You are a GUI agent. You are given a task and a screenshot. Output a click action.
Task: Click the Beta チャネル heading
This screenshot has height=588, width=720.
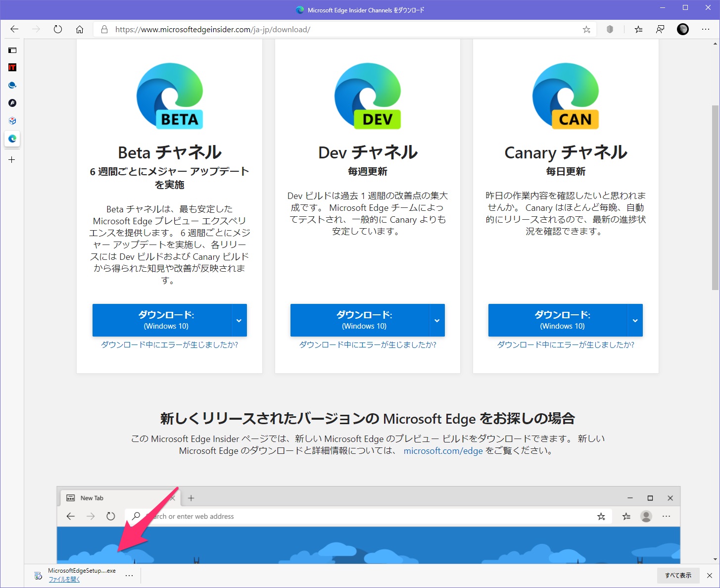click(170, 152)
